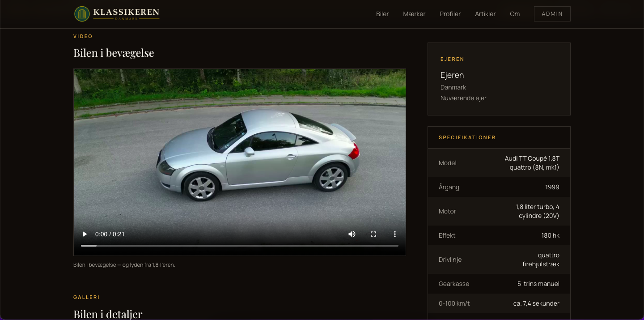Open the Om menu item

pyautogui.click(x=515, y=14)
